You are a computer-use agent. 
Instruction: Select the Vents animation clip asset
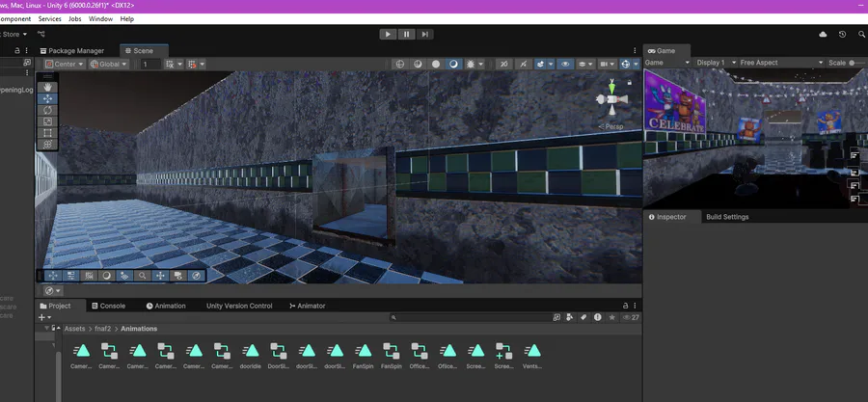point(532,356)
